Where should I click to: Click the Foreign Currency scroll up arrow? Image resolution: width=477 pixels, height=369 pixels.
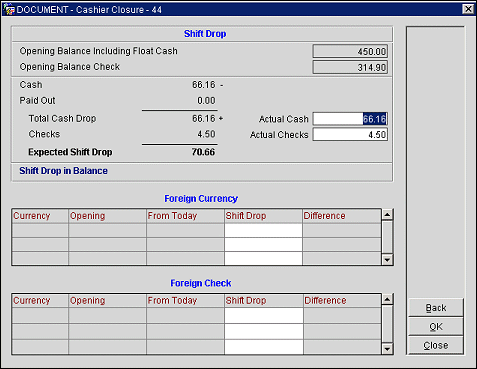pyautogui.click(x=387, y=214)
